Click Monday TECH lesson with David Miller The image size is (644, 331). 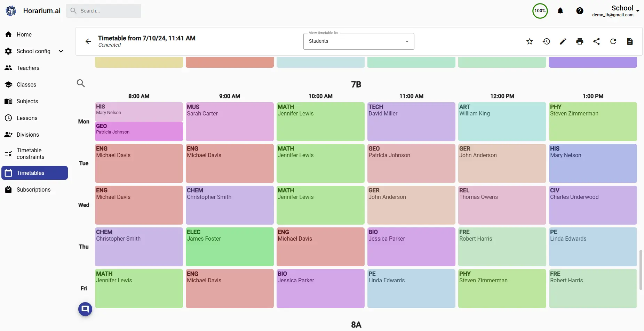coord(411,121)
